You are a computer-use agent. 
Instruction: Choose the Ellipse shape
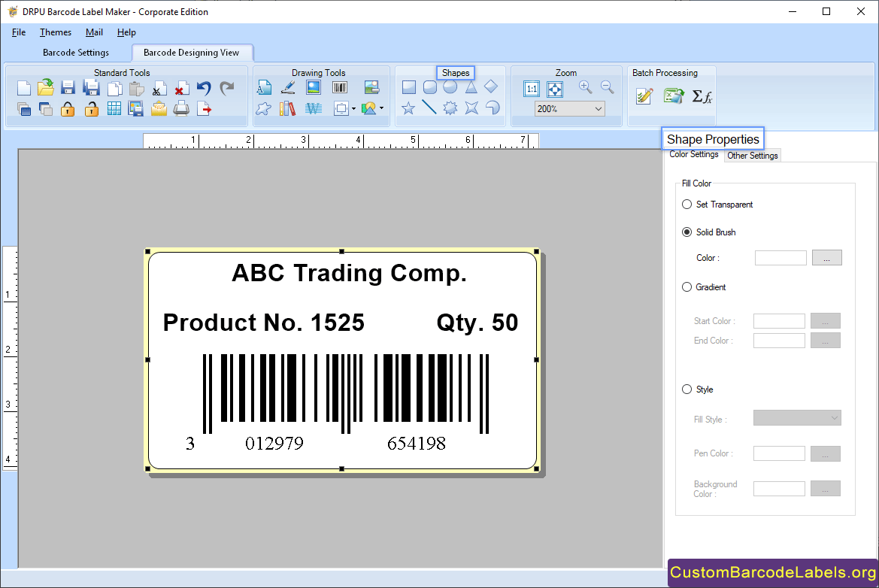coord(450,87)
